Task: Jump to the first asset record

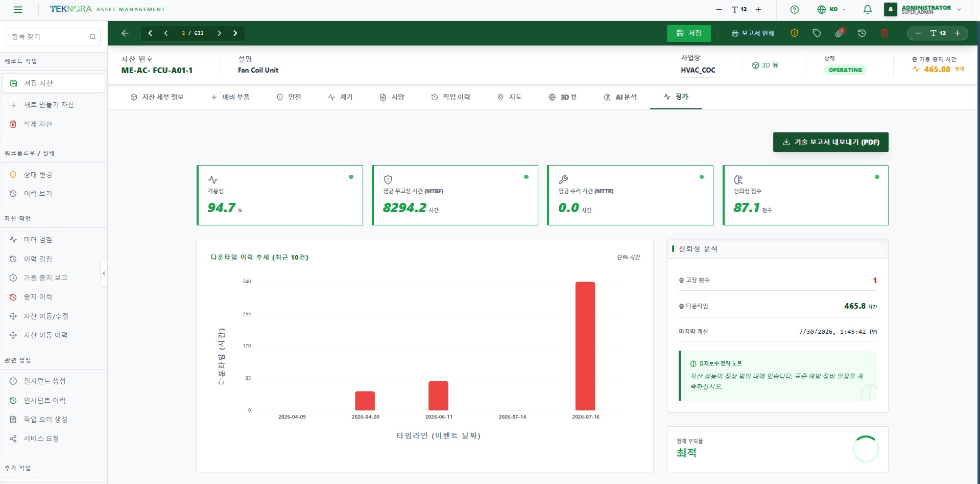Action: point(150,33)
